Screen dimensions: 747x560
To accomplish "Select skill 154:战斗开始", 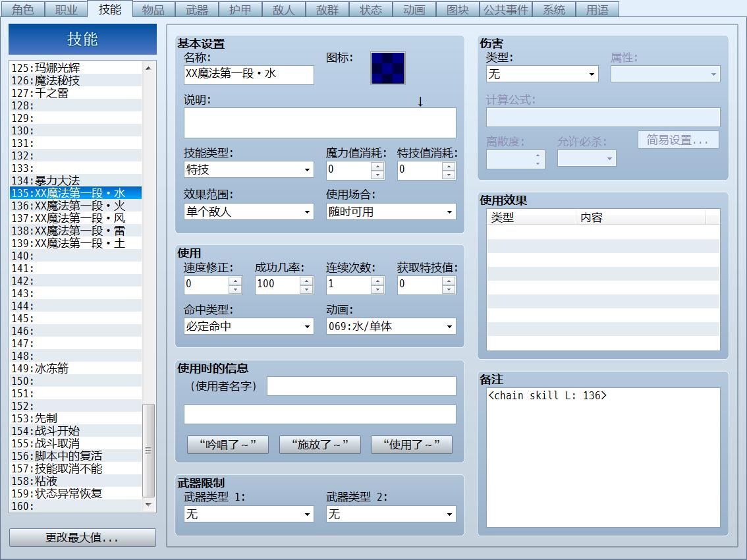I will coord(76,431).
